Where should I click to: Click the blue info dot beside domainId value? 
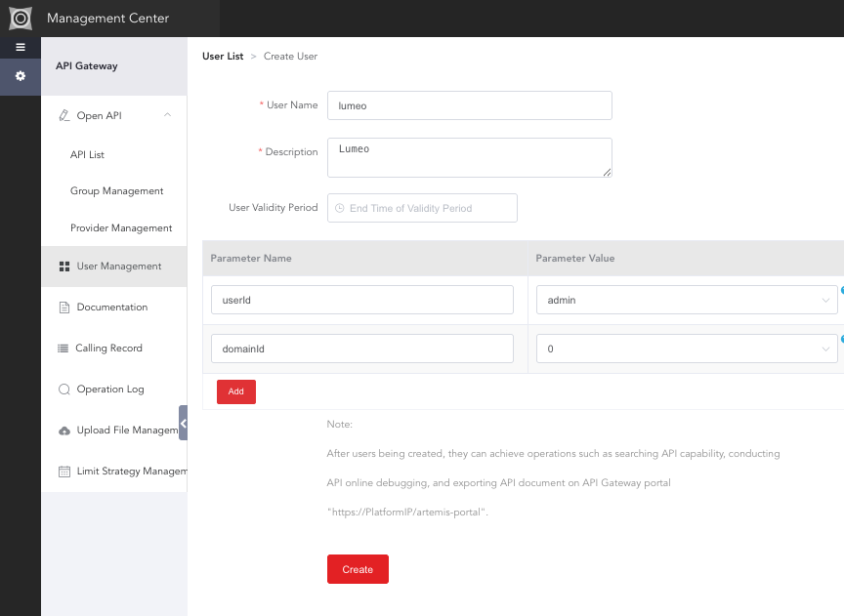point(842,340)
